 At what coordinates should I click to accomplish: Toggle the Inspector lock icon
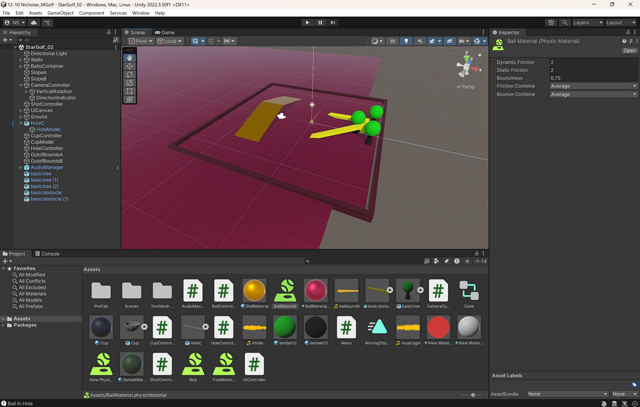pos(628,32)
